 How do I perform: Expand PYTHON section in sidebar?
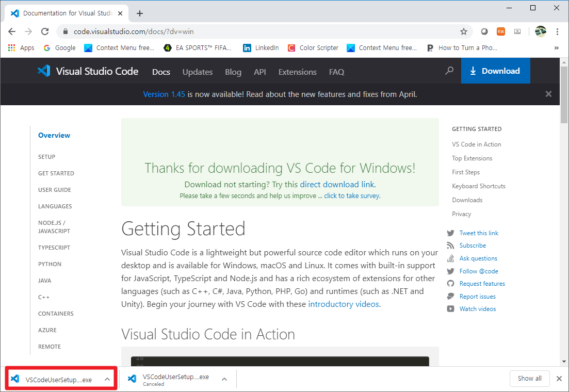click(50, 264)
